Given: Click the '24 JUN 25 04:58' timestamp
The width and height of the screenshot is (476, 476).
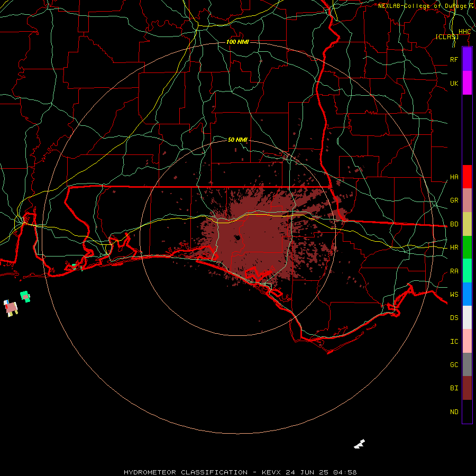Looking at the screenshot, I should click(321, 472).
